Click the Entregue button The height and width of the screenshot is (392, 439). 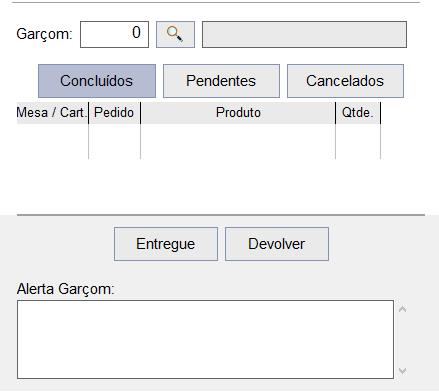(x=166, y=244)
